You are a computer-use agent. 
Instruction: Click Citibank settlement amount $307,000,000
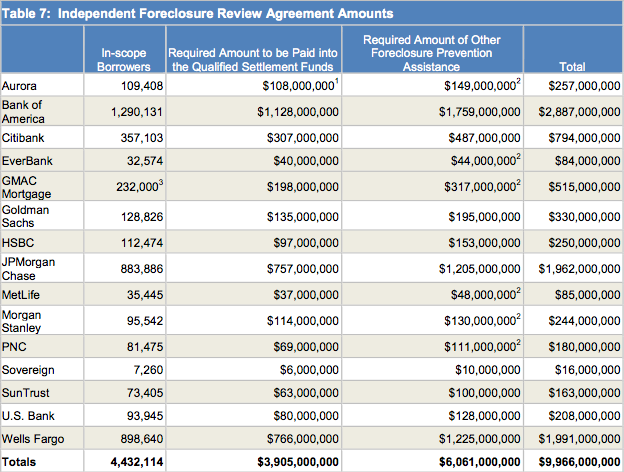[303, 138]
